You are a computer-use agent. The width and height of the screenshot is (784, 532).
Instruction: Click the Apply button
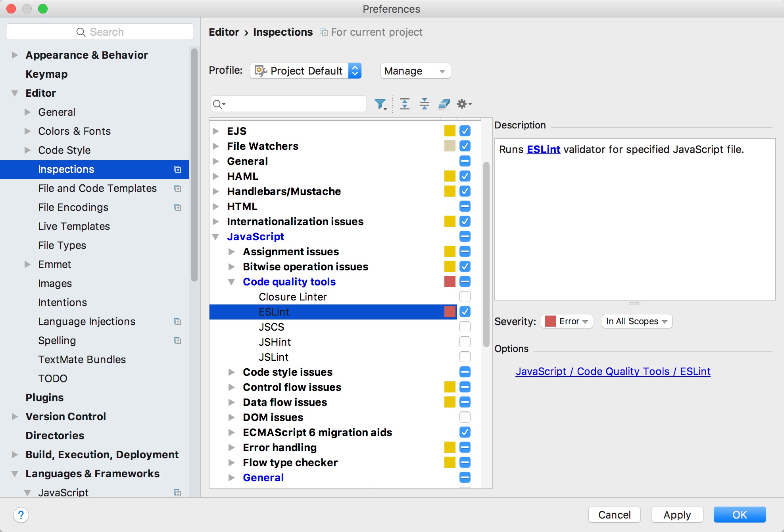pyautogui.click(x=677, y=515)
